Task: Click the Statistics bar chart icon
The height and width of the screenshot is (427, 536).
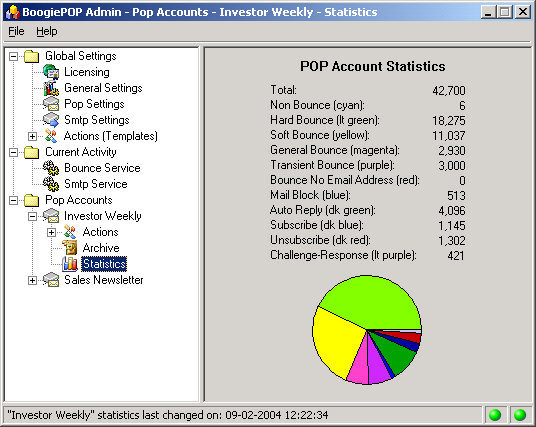Action: tap(70, 264)
